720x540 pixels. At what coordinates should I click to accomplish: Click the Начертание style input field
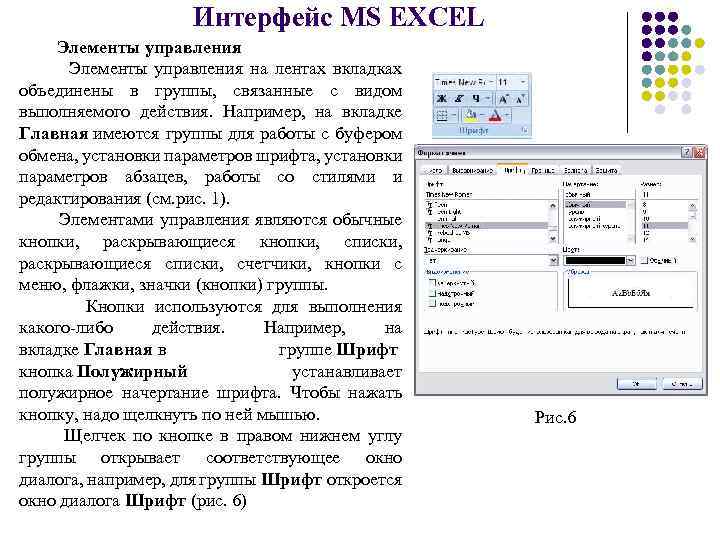tap(599, 195)
